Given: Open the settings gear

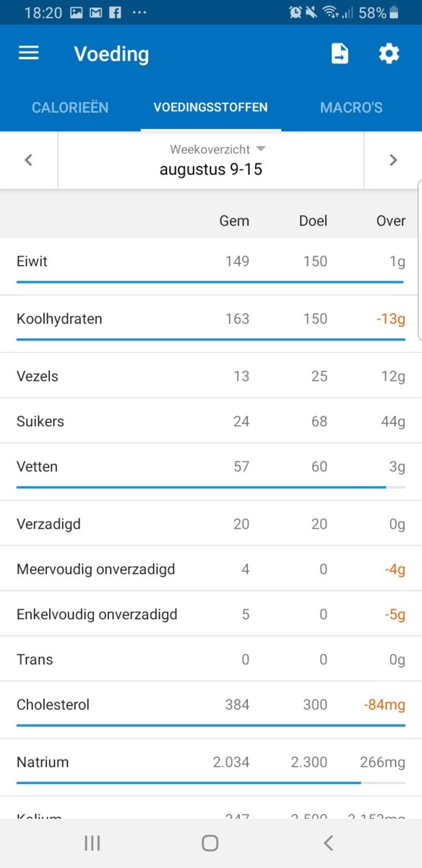Looking at the screenshot, I should (389, 53).
